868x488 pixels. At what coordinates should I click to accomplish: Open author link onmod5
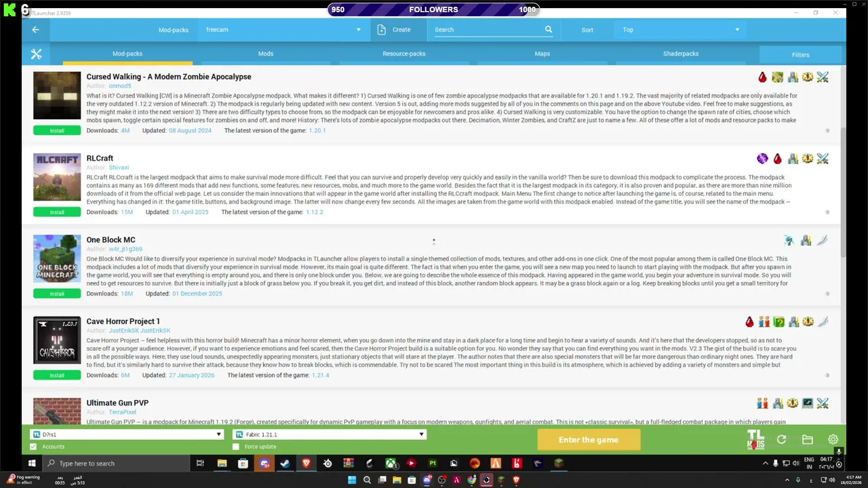pyautogui.click(x=120, y=86)
